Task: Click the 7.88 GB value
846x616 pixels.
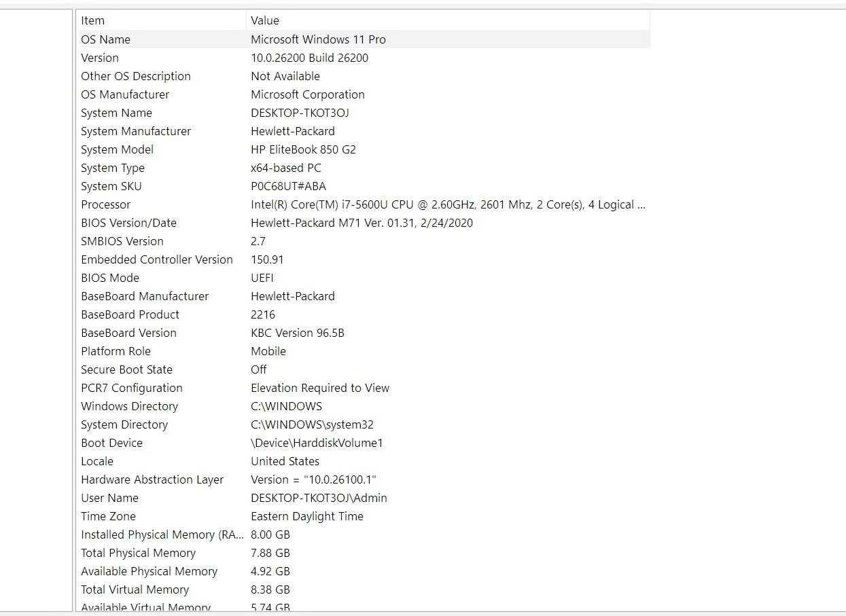Action: (270, 553)
